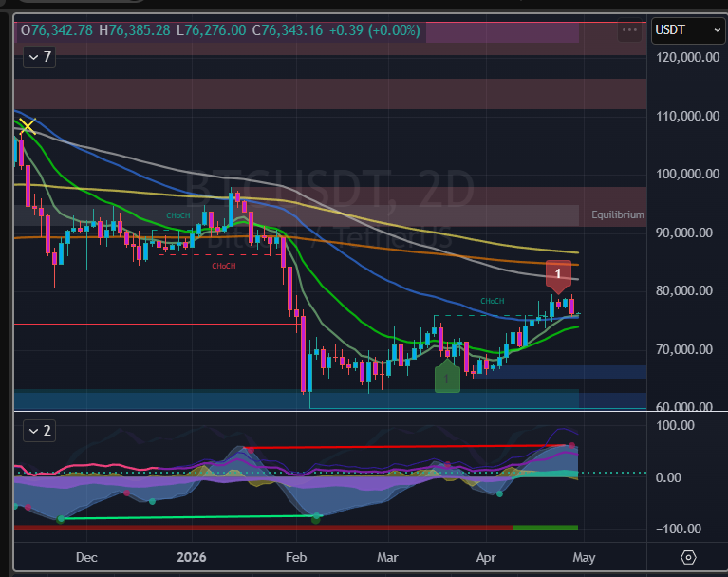Open the three-dots more menu

[629, 30]
